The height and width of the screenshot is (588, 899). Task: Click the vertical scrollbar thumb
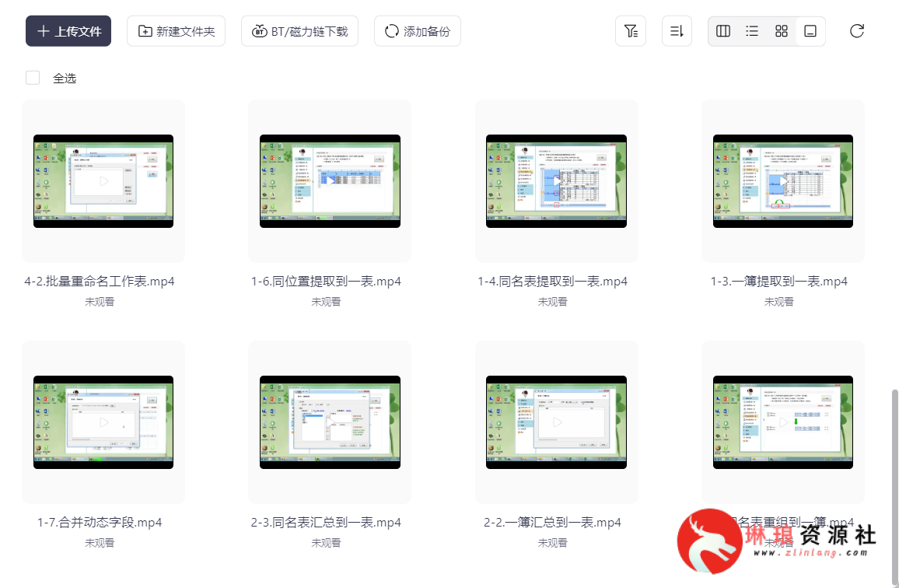pos(894,488)
